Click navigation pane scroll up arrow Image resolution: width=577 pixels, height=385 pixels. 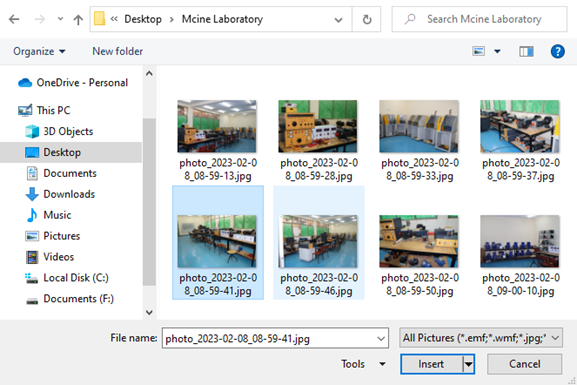pos(149,74)
